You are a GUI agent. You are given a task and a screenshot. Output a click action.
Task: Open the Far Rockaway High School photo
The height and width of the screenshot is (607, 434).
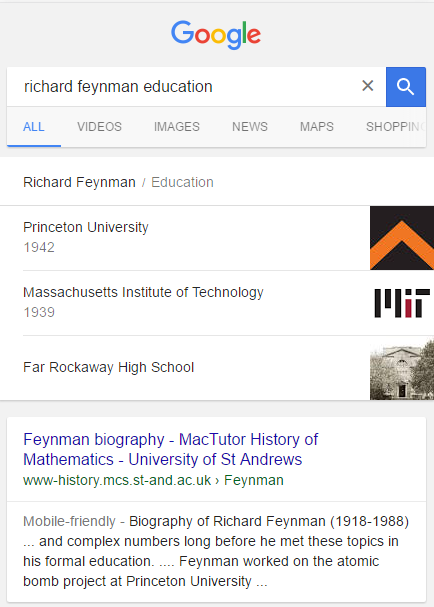coord(402,368)
